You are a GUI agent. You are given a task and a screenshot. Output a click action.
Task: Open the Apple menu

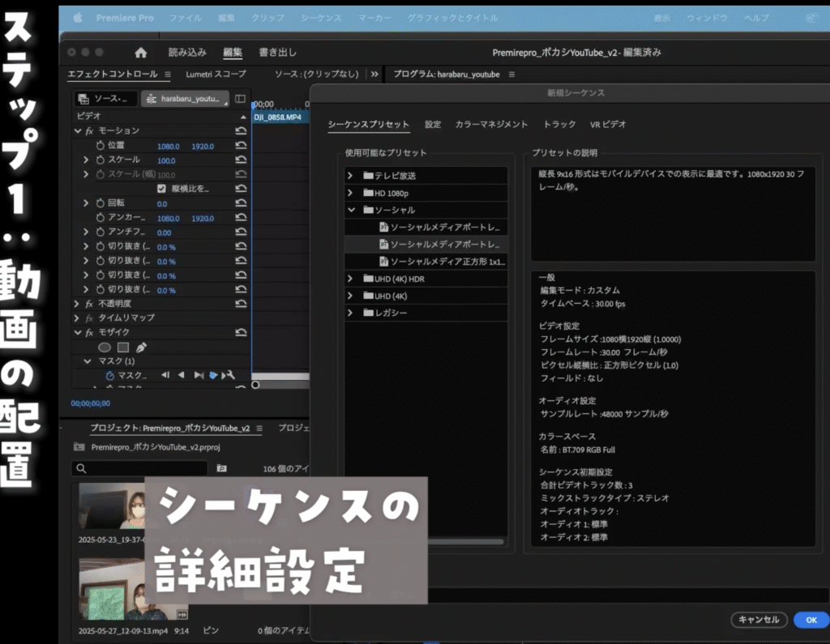click(x=77, y=18)
